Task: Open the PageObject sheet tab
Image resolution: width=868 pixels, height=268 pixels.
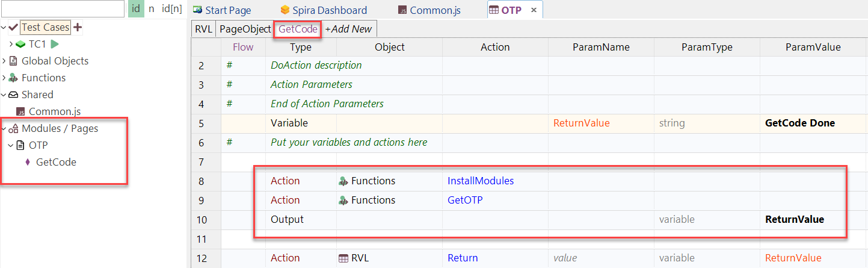Action: pyautogui.click(x=244, y=29)
